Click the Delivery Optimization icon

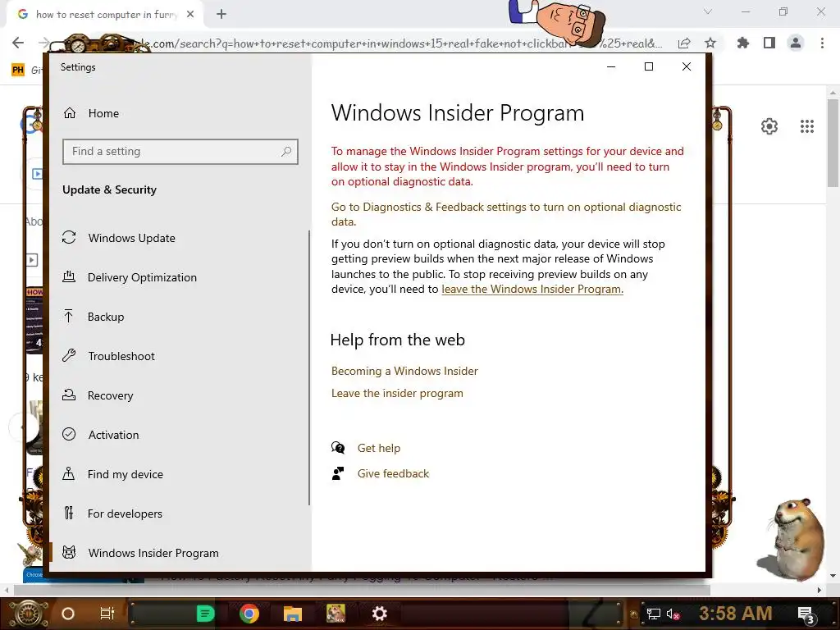tap(69, 276)
